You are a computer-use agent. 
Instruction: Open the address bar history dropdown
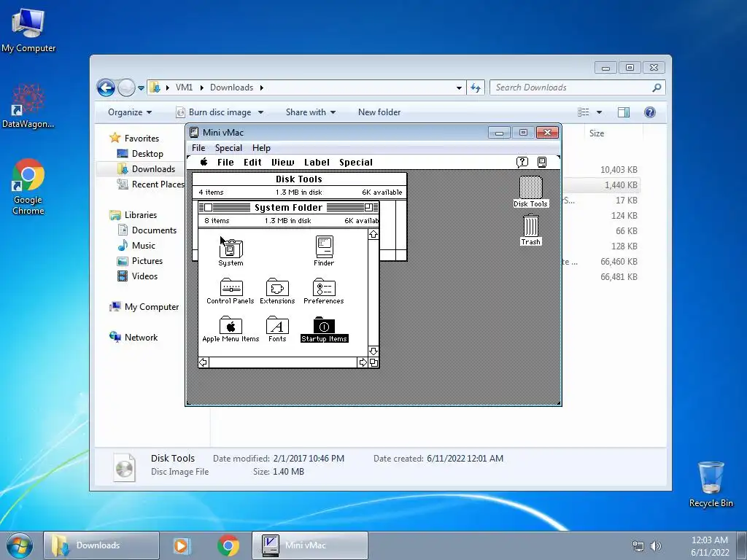click(459, 87)
